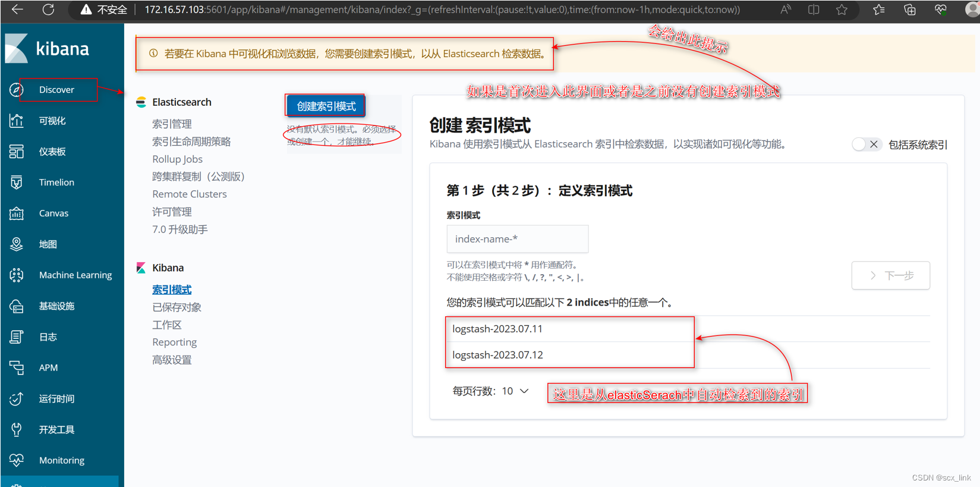This screenshot has width=980, height=487.
Task: Open Timelion via its shield icon
Action: [x=17, y=183]
